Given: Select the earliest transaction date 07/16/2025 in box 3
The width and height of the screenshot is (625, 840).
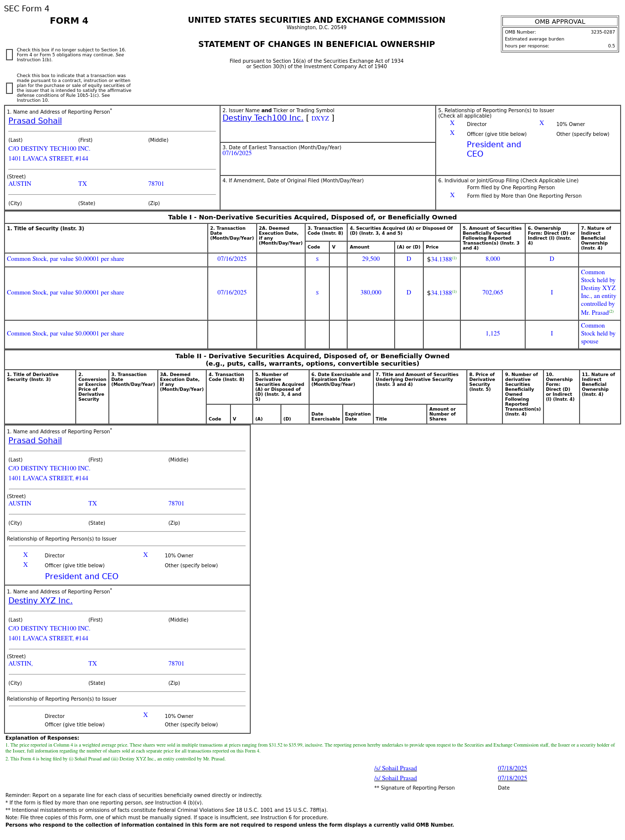Looking at the screenshot, I should point(237,153).
